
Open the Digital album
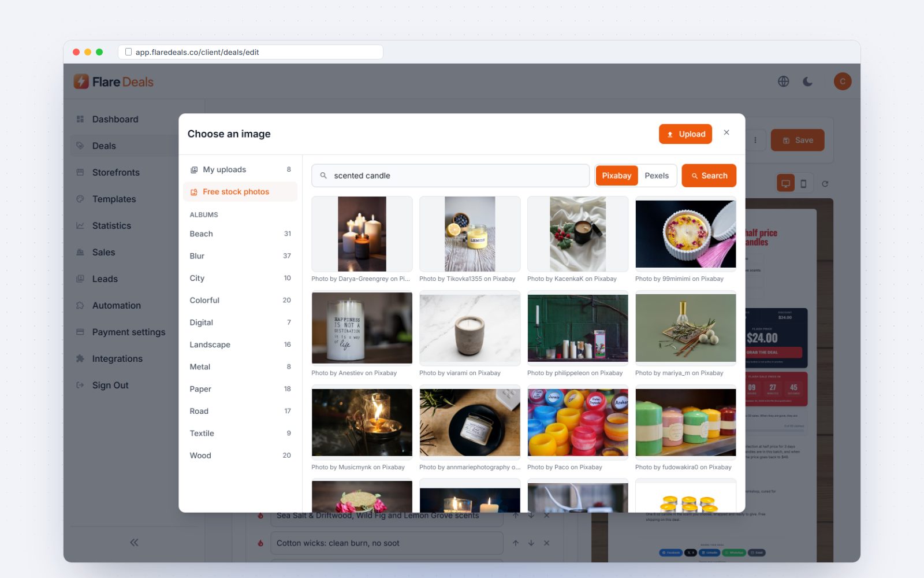click(240, 323)
